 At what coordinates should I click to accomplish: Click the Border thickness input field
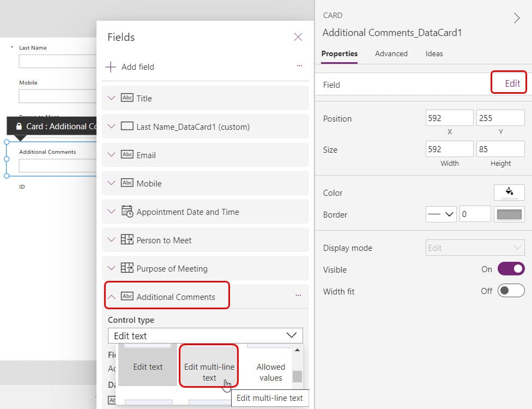475,214
